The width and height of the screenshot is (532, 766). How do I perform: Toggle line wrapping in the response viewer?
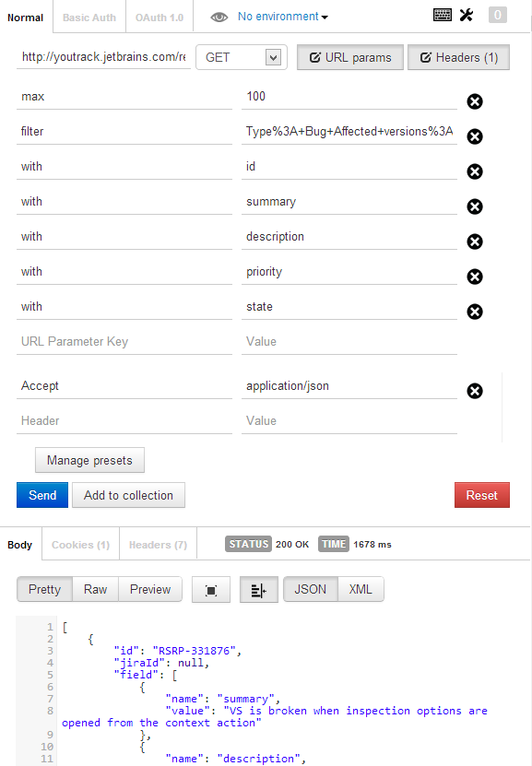click(x=259, y=589)
